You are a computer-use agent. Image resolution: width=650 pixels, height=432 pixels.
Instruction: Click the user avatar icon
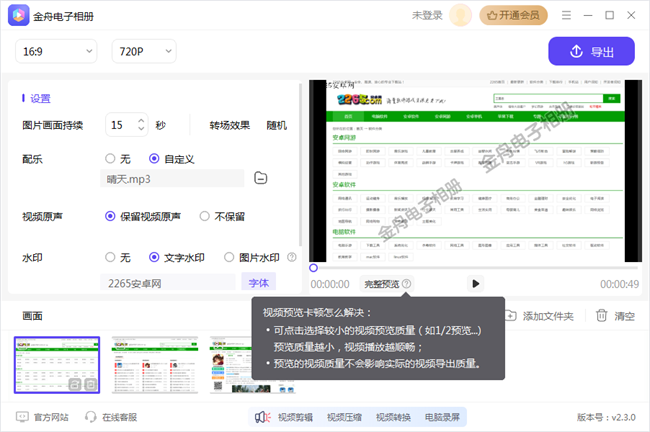(460, 15)
